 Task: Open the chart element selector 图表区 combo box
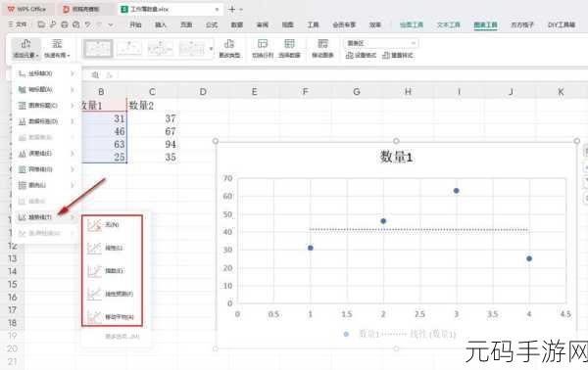click(x=381, y=43)
